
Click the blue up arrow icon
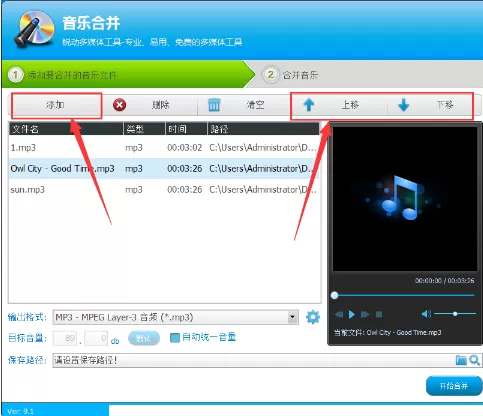[309, 105]
